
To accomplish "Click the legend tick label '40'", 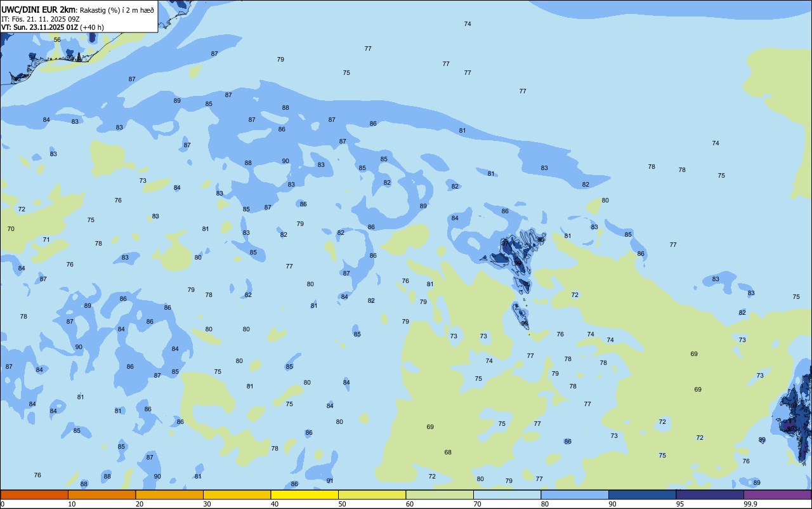I will point(275,504).
